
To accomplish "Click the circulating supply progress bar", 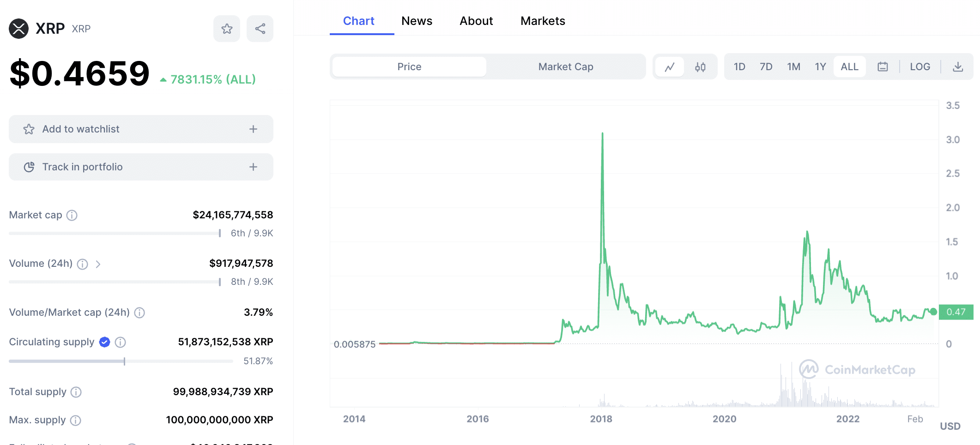I will click(x=121, y=361).
